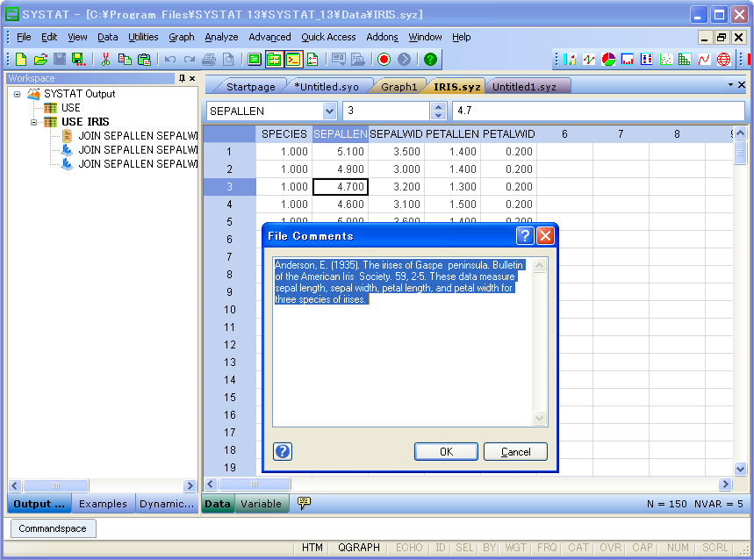Switch to the Untitled1.syz tab
This screenshot has height=560, width=754.
[x=524, y=87]
